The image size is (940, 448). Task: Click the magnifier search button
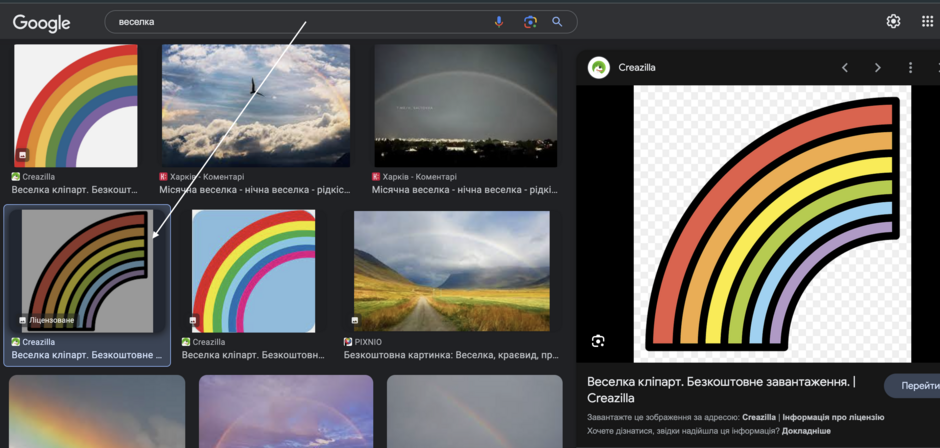[558, 22]
